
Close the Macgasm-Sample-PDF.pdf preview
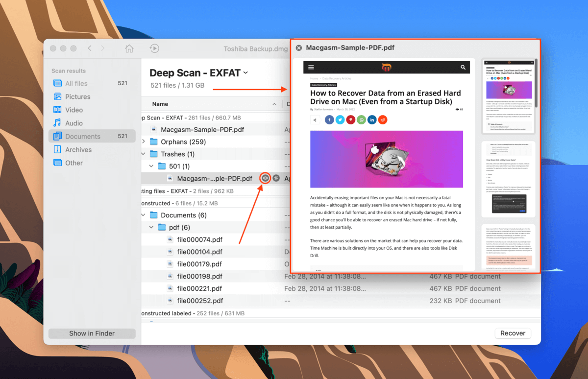299,48
